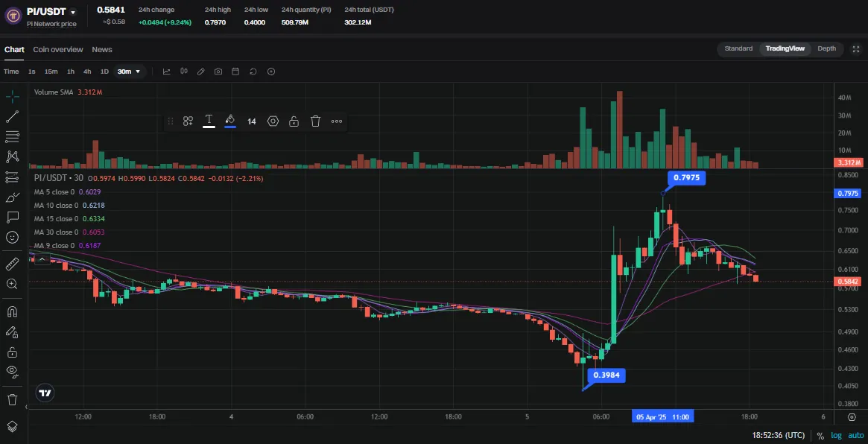Image resolution: width=868 pixels, height=444 pixels.
Task: Select the ruler measure tool
Action: [x=12, y=264]
